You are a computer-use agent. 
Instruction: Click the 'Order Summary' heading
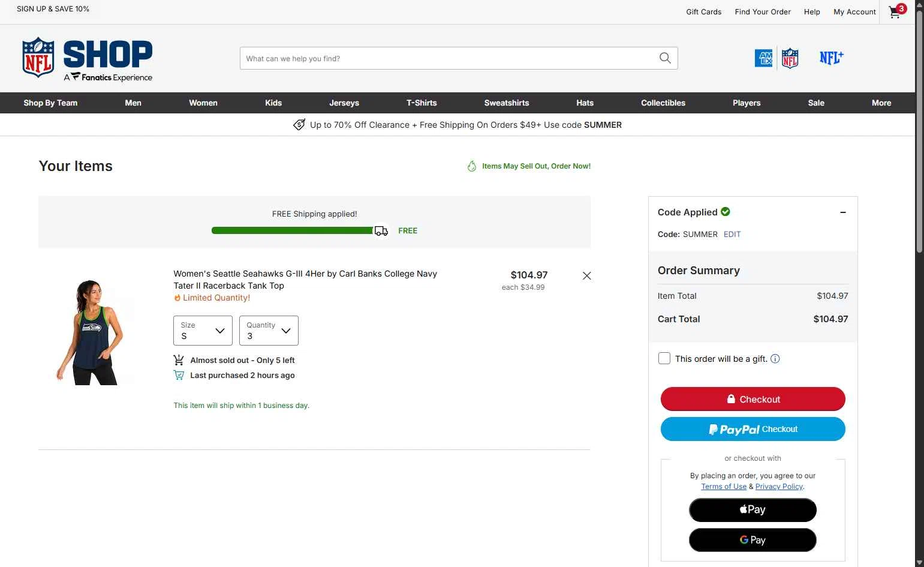[x=699, y=271]
